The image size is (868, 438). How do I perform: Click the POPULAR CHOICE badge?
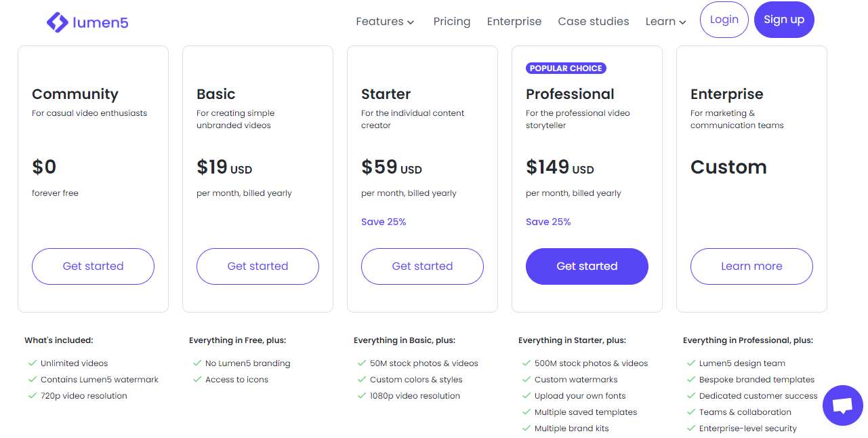[x=566, y=68]
